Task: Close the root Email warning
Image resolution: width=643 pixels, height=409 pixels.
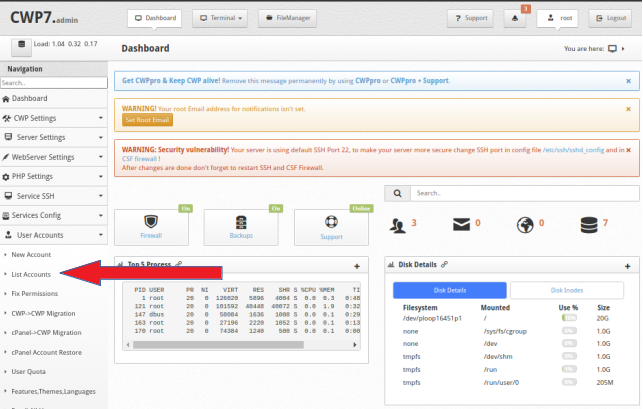Action: click(628, 109)
